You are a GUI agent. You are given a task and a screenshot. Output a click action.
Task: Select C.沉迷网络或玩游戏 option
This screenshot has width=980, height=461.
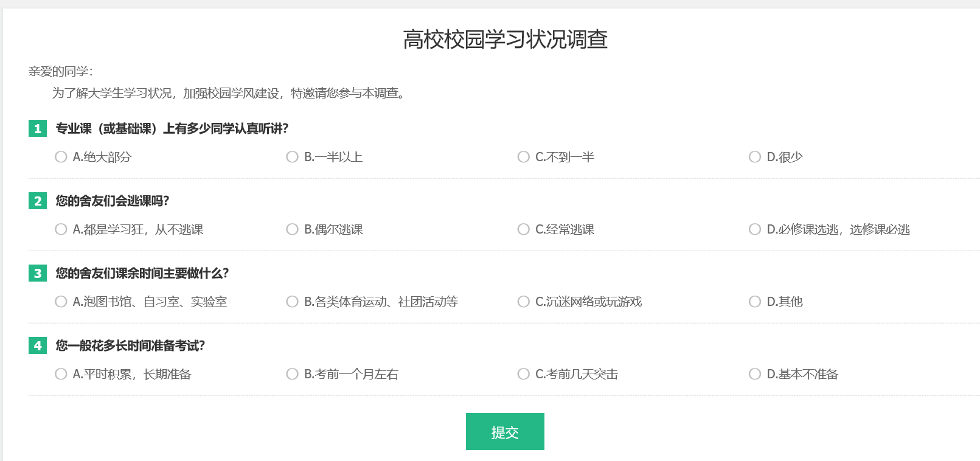click(x=523, y=302)
